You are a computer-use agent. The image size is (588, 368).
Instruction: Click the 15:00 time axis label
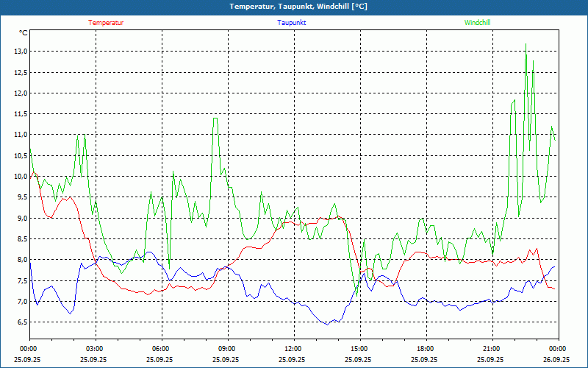359,349
